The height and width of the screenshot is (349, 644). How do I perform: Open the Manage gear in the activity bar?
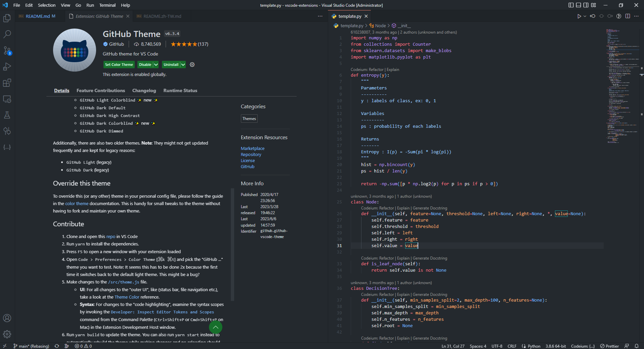(7, 334)
